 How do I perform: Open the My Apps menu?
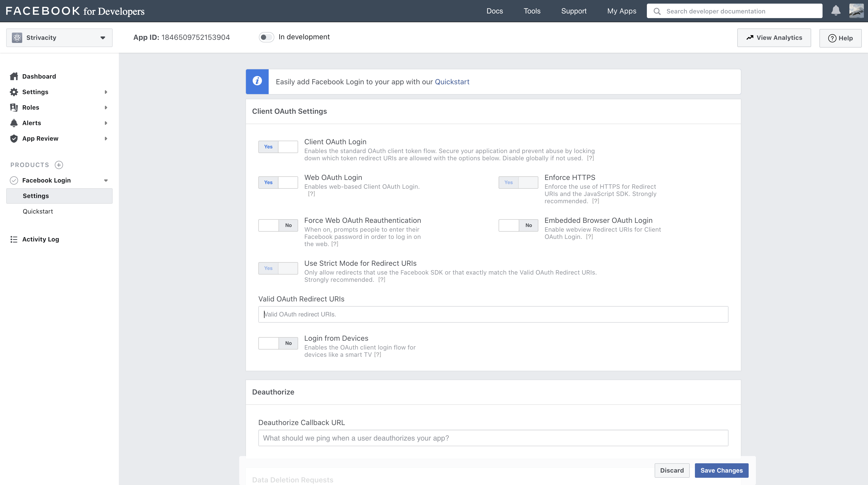[x=621, y=11]
